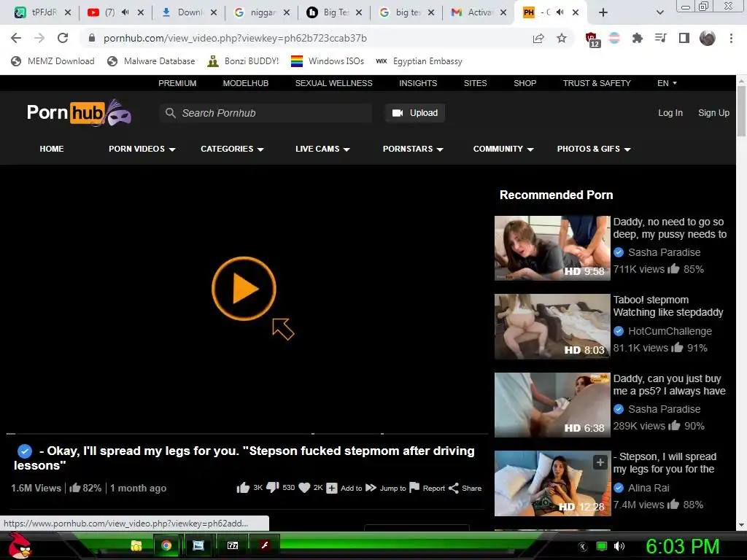Open the Alina Rai channel link
Viewport: 747px width, 560px height.
[649, 488]
